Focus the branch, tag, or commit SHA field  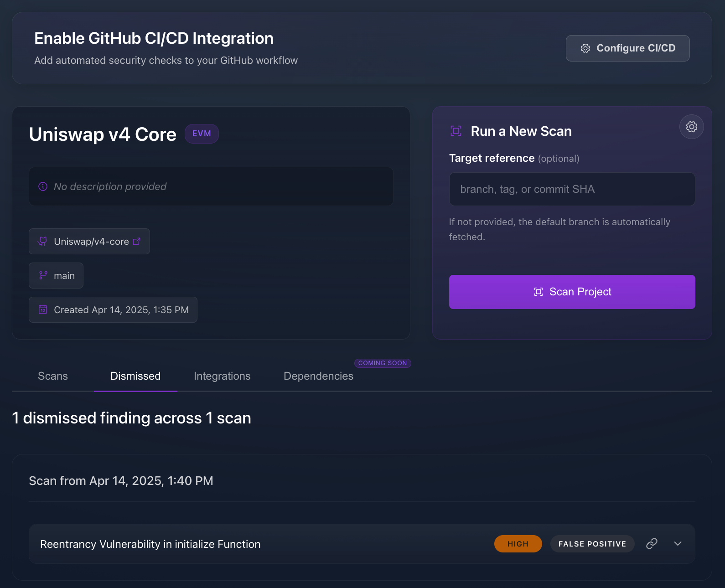572,189
